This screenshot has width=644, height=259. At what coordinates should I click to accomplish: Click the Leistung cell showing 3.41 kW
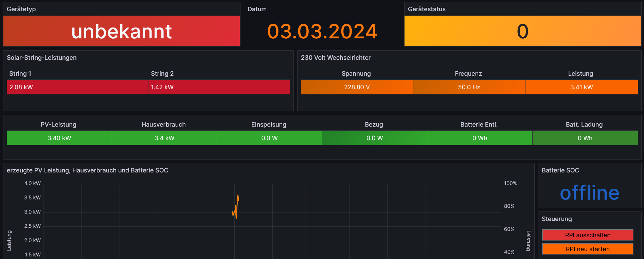[x=581, y=87]
